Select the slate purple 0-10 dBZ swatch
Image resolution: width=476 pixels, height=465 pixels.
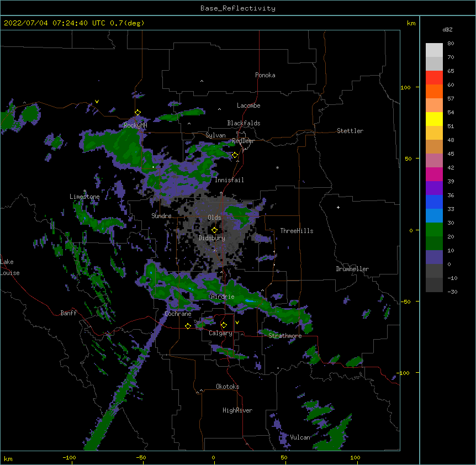click(x=434, y=257)
